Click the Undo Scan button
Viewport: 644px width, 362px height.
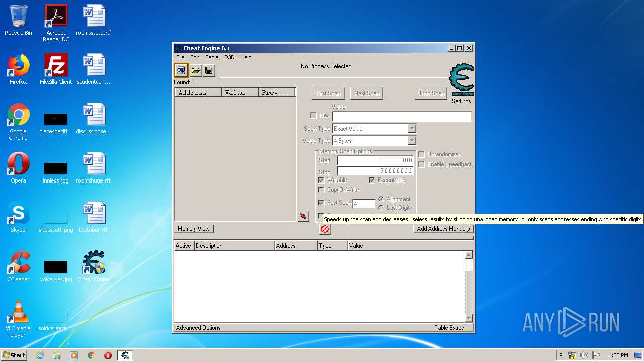(431, 93)
